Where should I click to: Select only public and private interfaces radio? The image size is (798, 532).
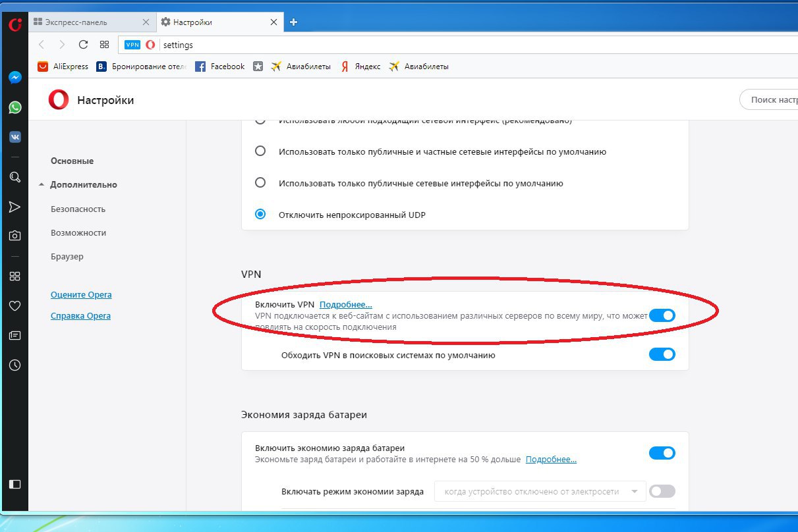(x=260, y=151)
